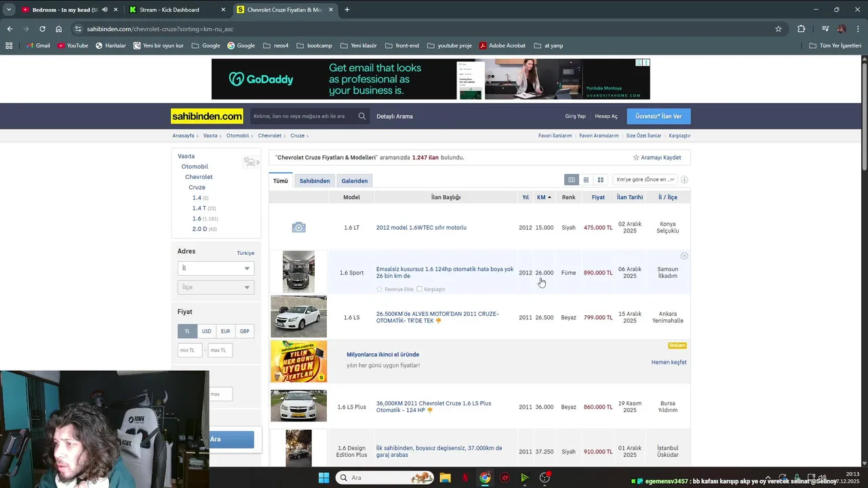Switch to the Tümü listings tab

280,181
